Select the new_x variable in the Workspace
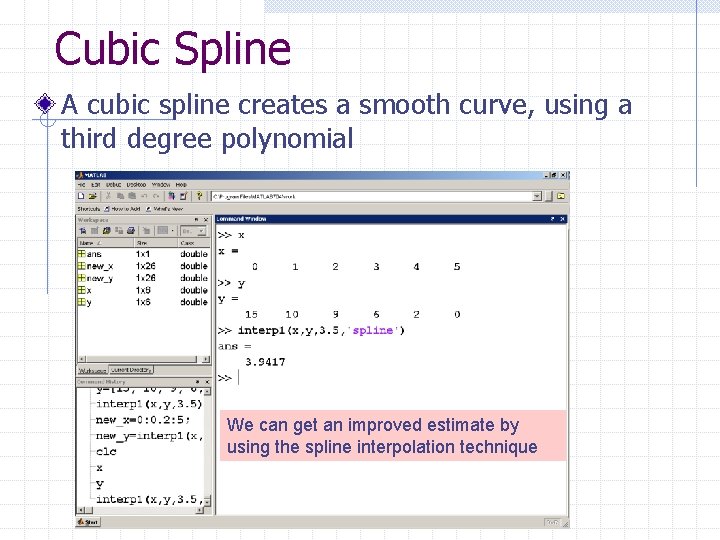The image size is (720, 540). pyautogui.click(x=143, y=266)
